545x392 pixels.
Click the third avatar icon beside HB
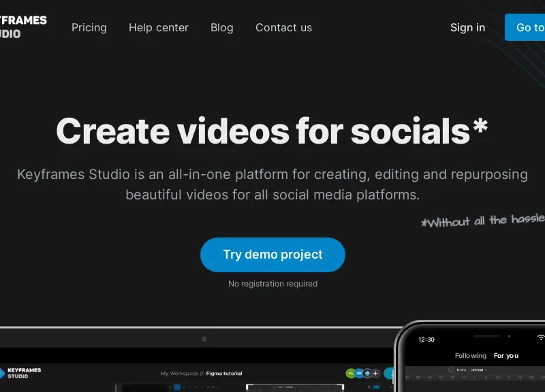[x=367, y=373]
